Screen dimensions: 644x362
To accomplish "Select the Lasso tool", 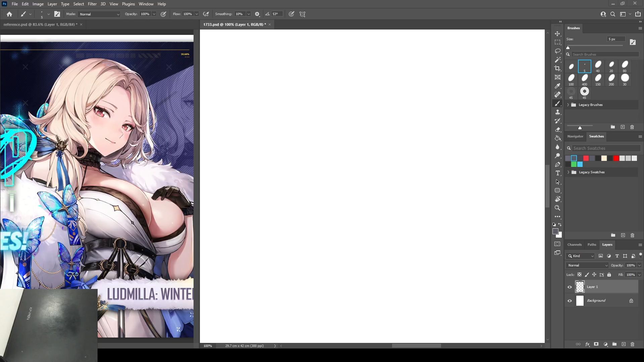I will [557, 51].
